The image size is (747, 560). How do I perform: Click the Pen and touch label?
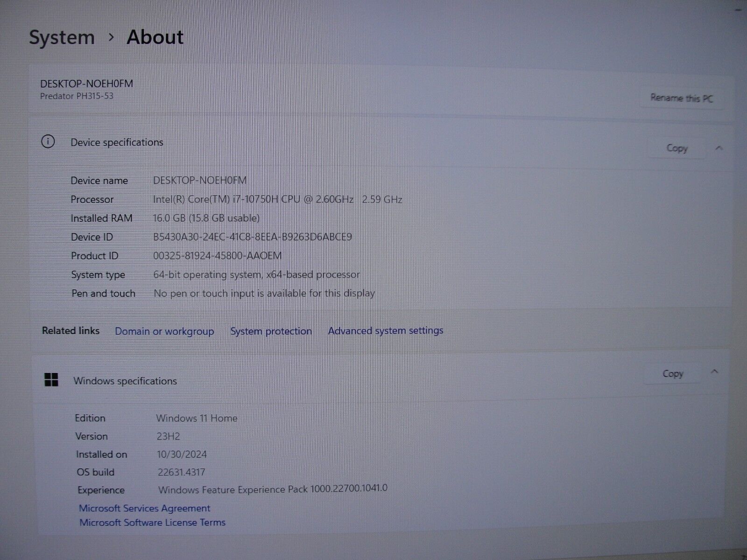[103, 293]
